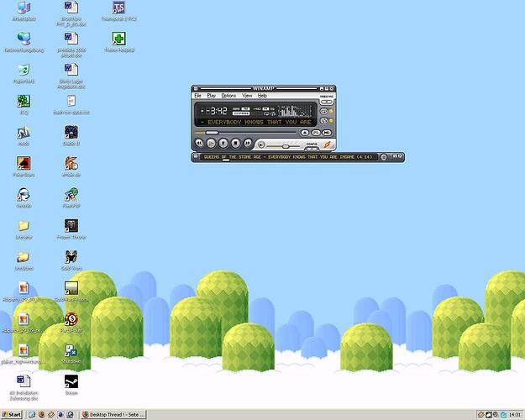
Task: Stop playback in Winamp
Action: coord(235,144)
